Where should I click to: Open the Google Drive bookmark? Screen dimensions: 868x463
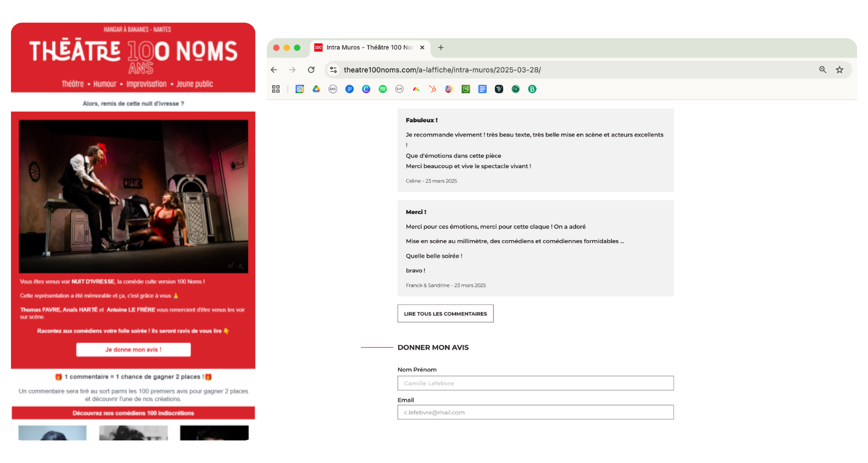[x=317, y=89]
